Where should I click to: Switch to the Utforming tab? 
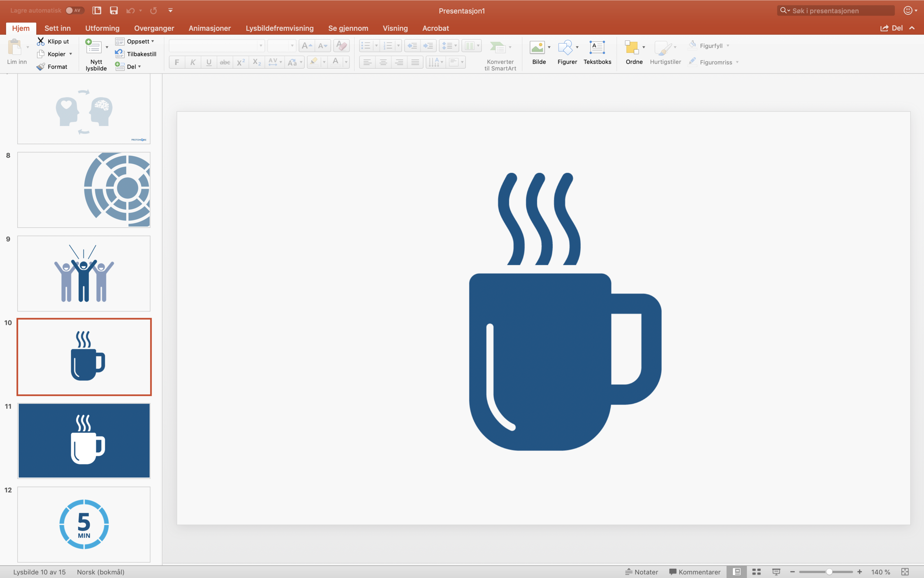pyautogui.click(x=102, y=28)
